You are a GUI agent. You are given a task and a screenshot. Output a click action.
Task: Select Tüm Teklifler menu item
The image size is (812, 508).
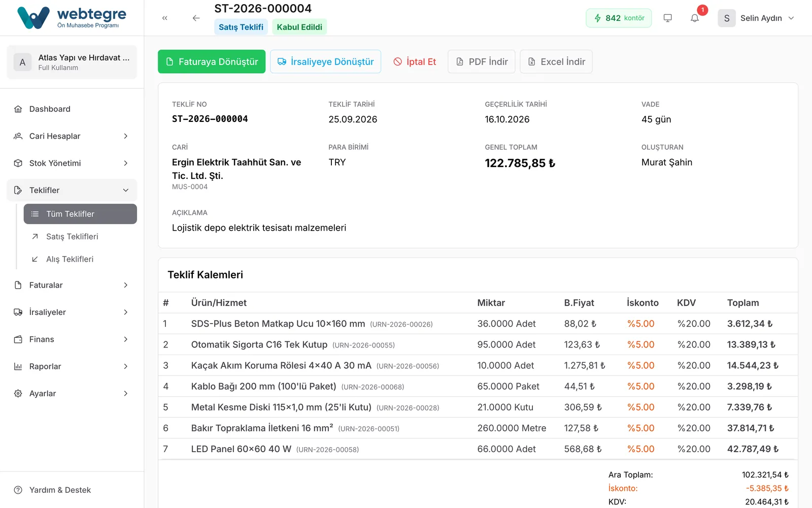(80, 214)
